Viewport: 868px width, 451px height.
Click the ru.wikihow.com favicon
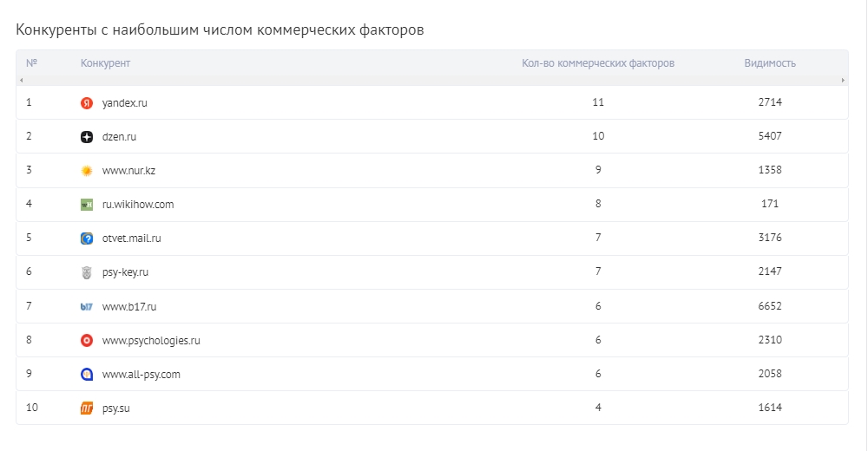(87, 205)
